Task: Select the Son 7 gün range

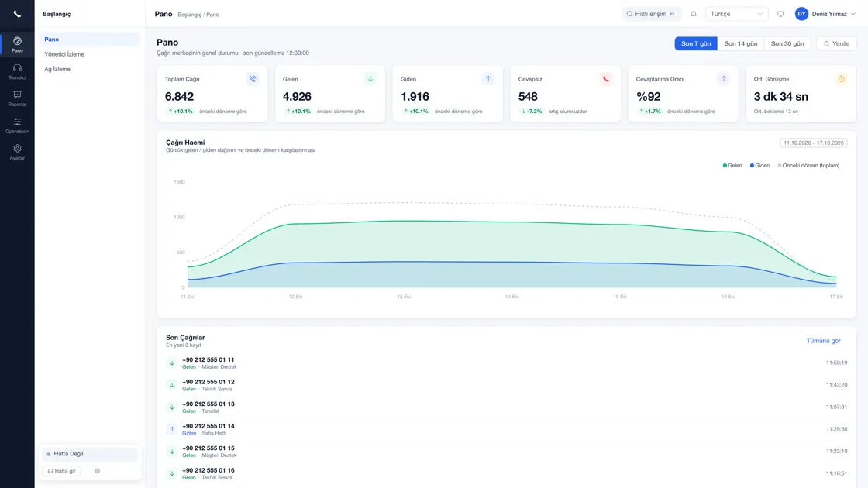Action: 696,43
